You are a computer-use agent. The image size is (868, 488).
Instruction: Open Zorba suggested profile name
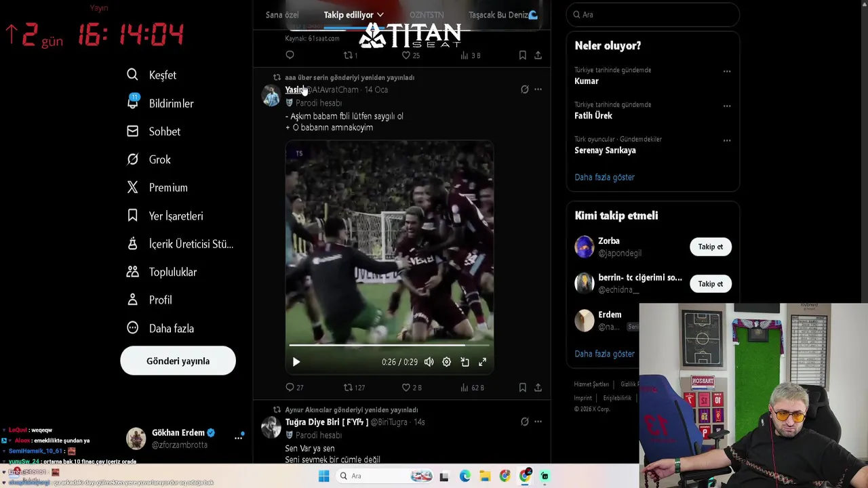coord(608,241)
